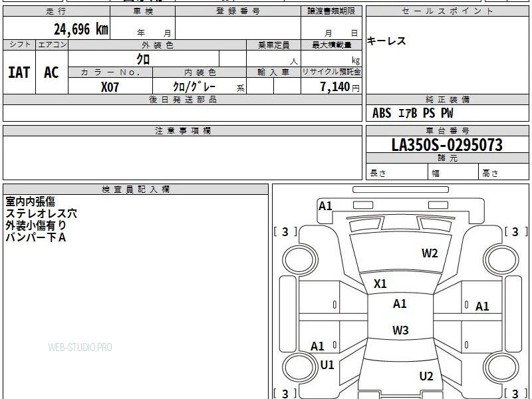Click the AC air conditioner value
The height and width of the screenshot is (399, 532).
(52, 72)
